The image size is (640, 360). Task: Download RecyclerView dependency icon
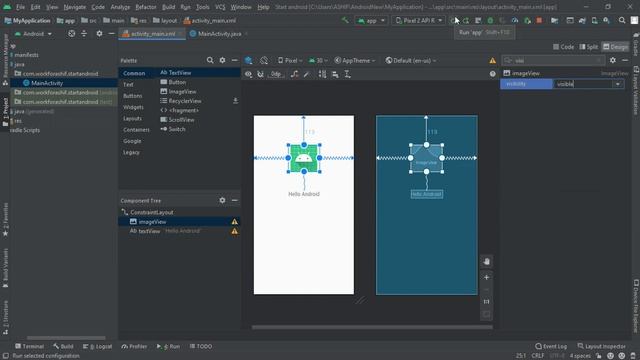(236, 100)
